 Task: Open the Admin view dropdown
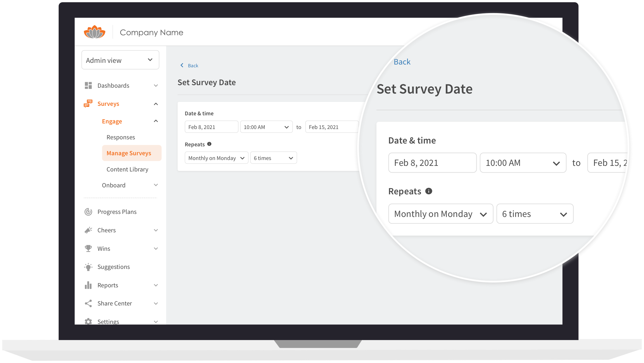pos(120,60)
